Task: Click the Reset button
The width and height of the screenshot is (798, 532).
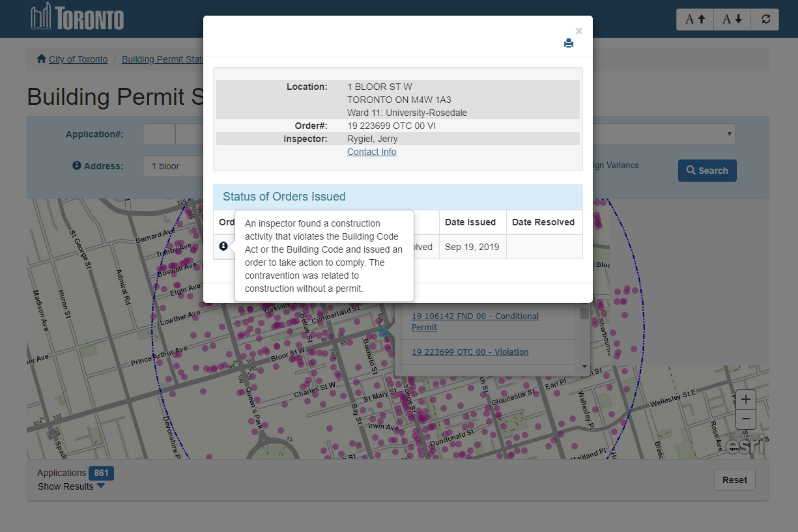Action: [734, 480]
